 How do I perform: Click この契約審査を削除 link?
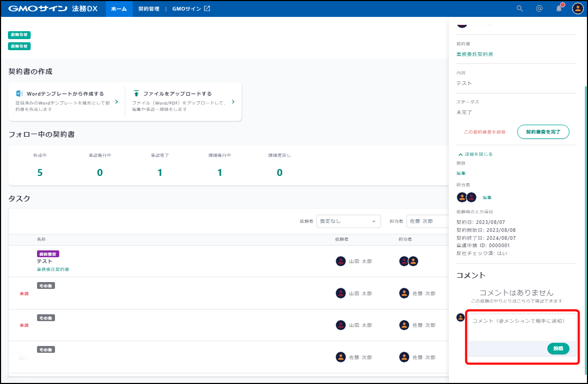(x=484, y=132)
